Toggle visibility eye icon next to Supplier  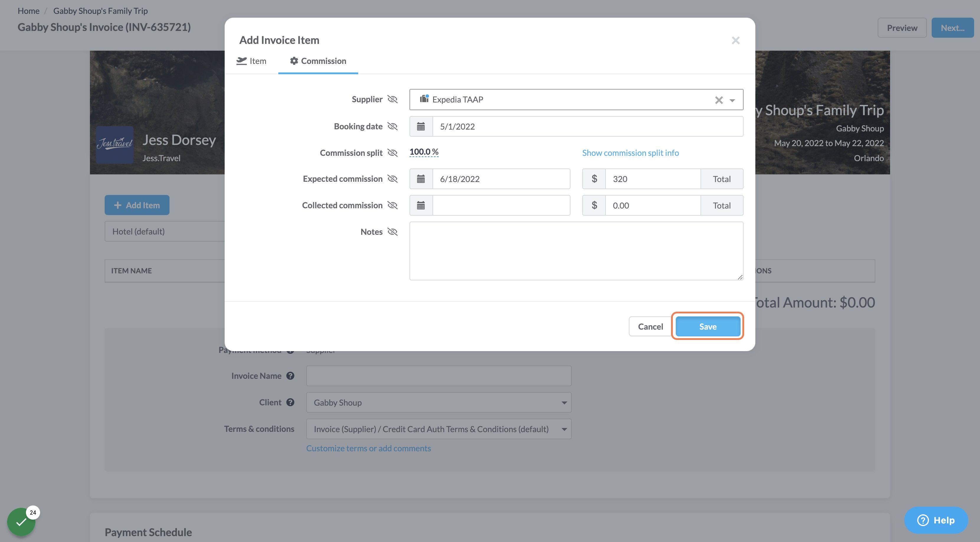(392, 99)
